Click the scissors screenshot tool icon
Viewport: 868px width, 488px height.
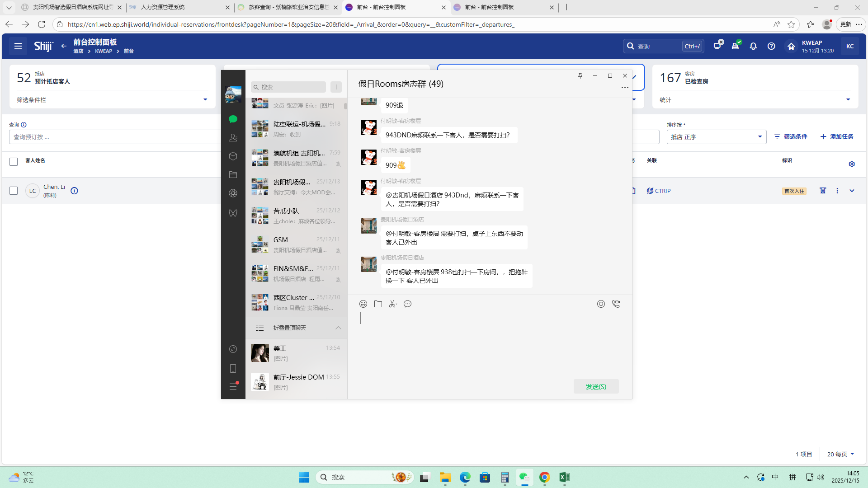393,304
